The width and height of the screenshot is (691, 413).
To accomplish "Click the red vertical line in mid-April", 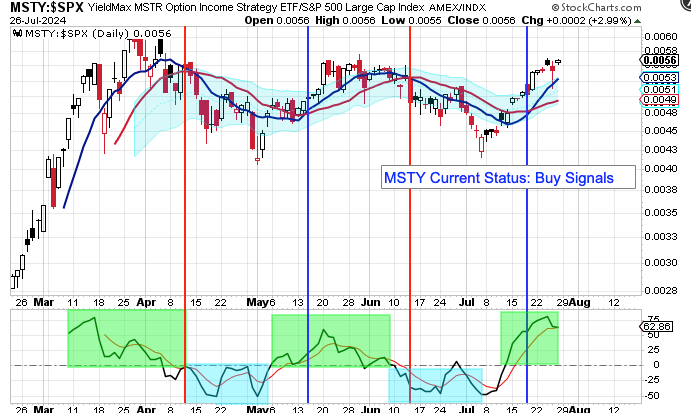I will pyautogui.click(x=185, y=200).
